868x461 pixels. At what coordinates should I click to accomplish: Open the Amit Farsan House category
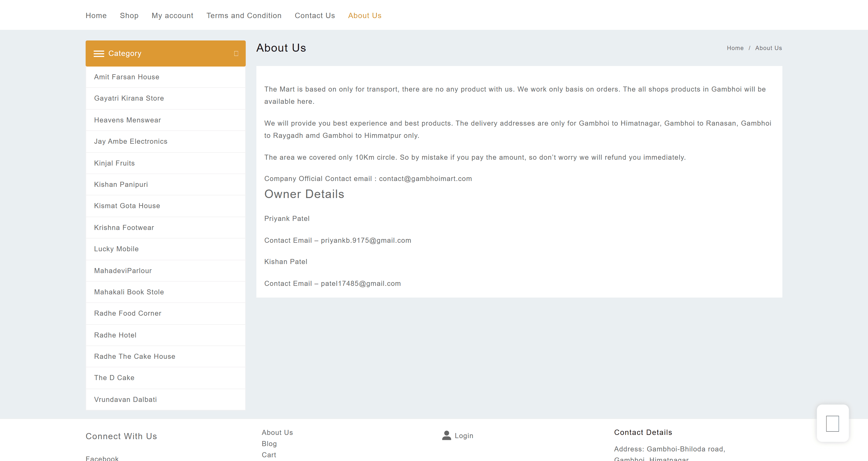(x=127, y=77)
